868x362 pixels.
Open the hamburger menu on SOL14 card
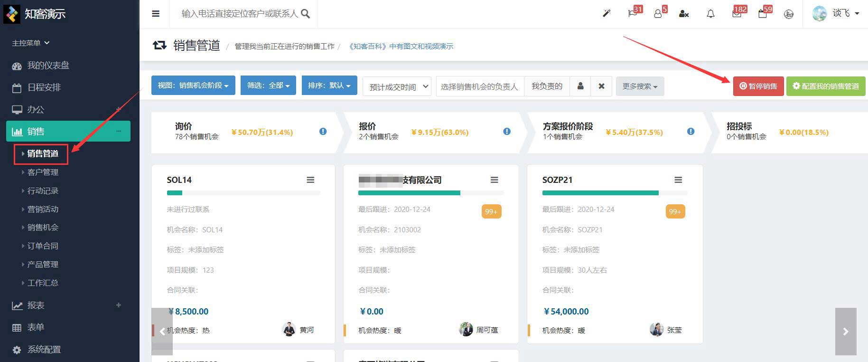pyautogui.click(x=310, y=180)
